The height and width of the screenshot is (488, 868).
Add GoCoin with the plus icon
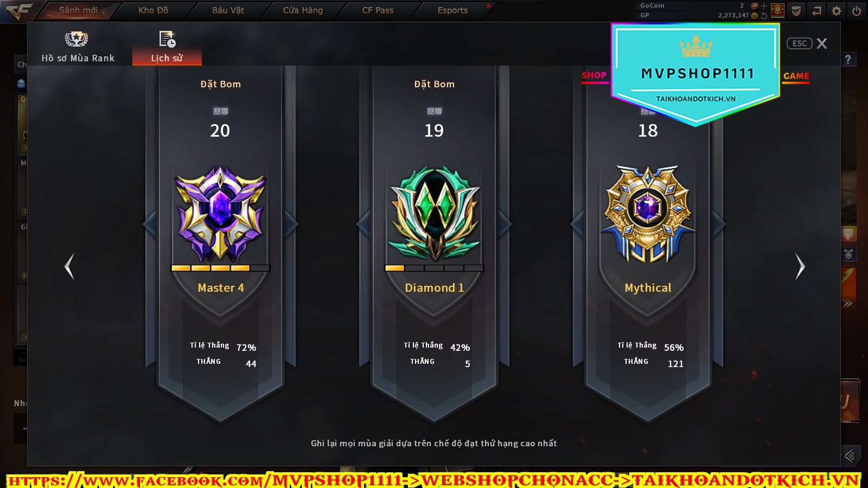click(764, 6)
